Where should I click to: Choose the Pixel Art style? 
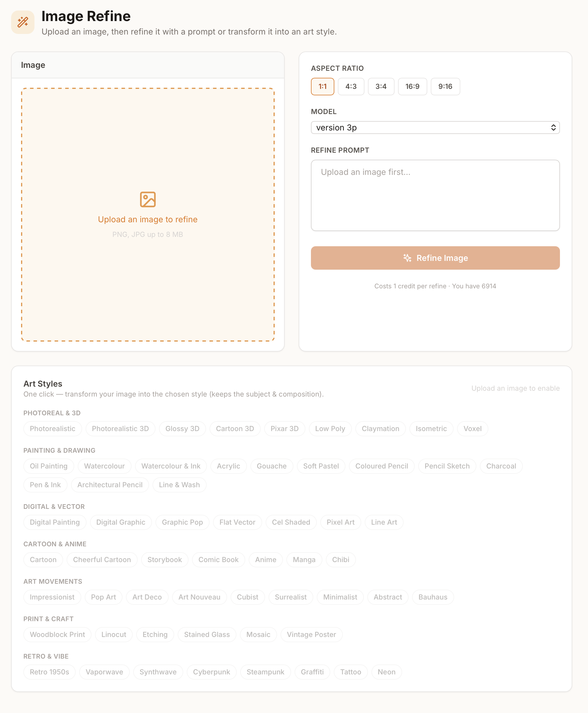pos(340,522)
